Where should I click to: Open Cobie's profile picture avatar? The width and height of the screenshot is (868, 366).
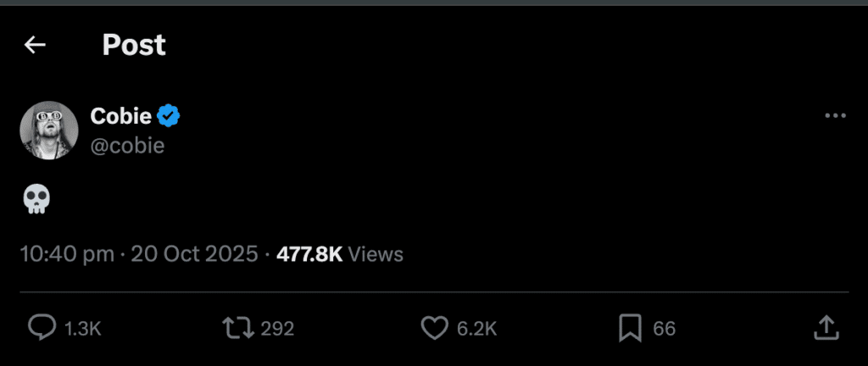coord(49,130)
